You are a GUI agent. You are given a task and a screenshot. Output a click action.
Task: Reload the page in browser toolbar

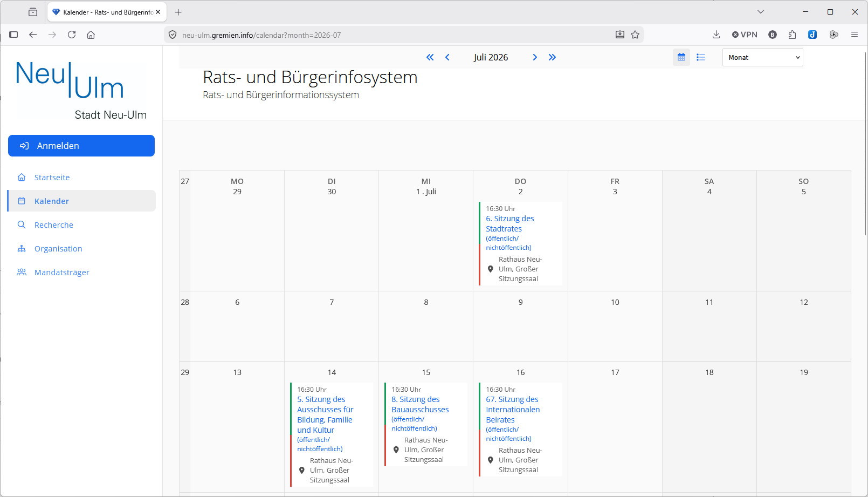(x=72, y=35)
